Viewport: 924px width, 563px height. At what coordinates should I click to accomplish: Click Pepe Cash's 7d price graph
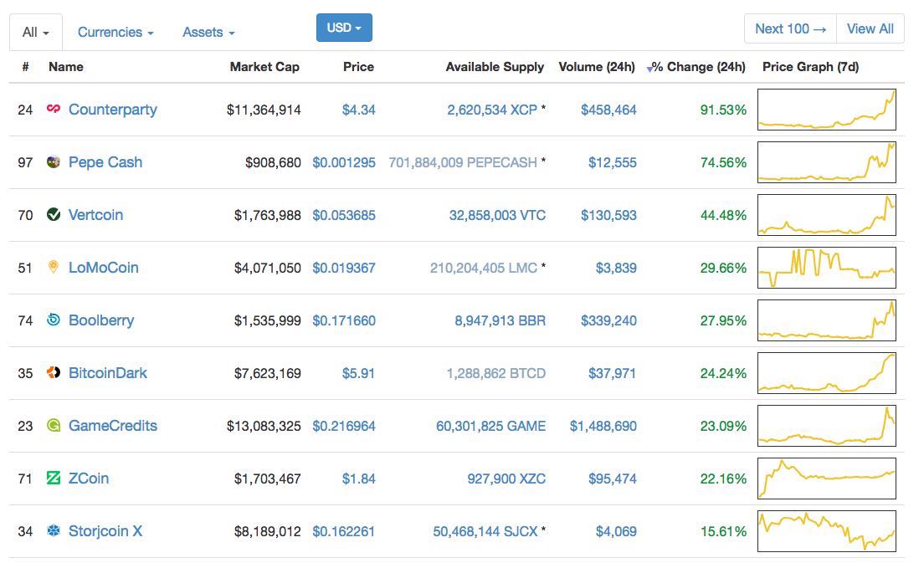pyautogui.click(x=827, y=162)
